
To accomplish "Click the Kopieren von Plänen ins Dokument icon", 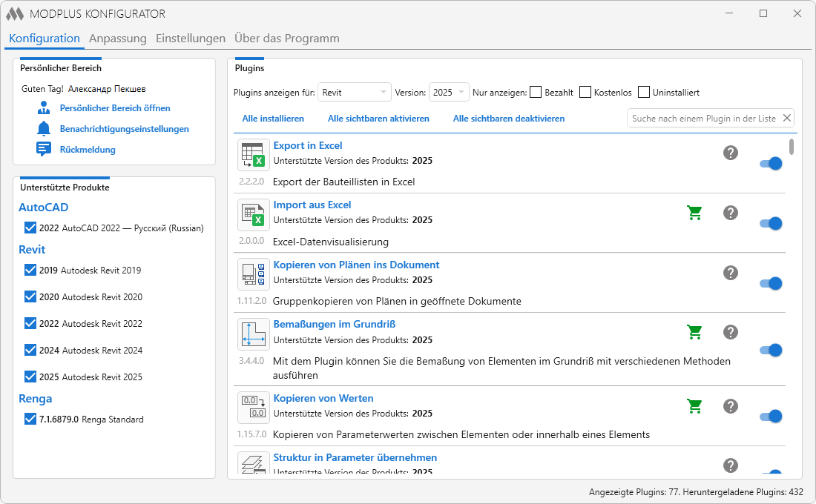I will coord(254,274).
